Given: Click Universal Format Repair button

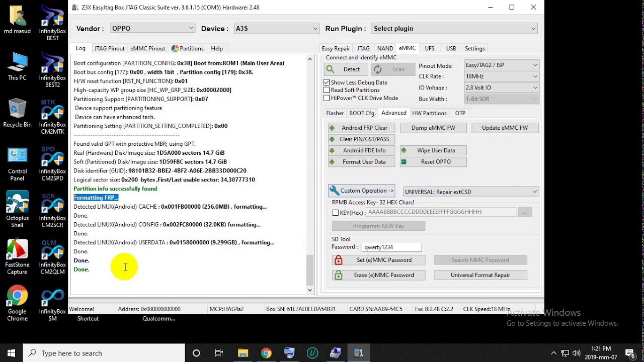Looking at the screenshot, I should [480, 275].
